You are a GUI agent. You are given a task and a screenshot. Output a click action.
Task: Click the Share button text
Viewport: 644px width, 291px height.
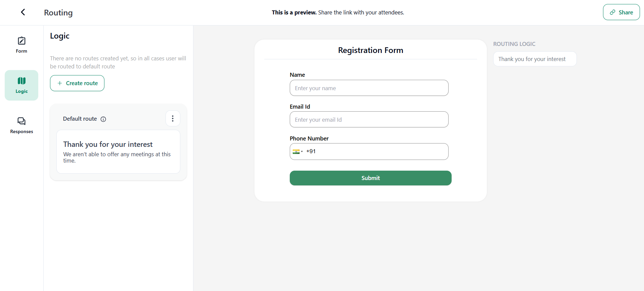point(626,12)
